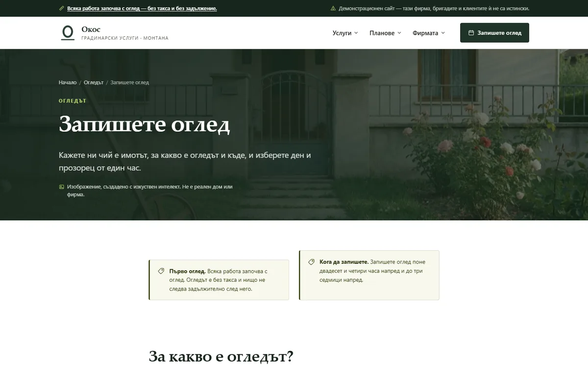Click the tag icon in Кога да запишете card
Image resolution: width=588 pixels, height=368 pixels.
coord(311,262)
